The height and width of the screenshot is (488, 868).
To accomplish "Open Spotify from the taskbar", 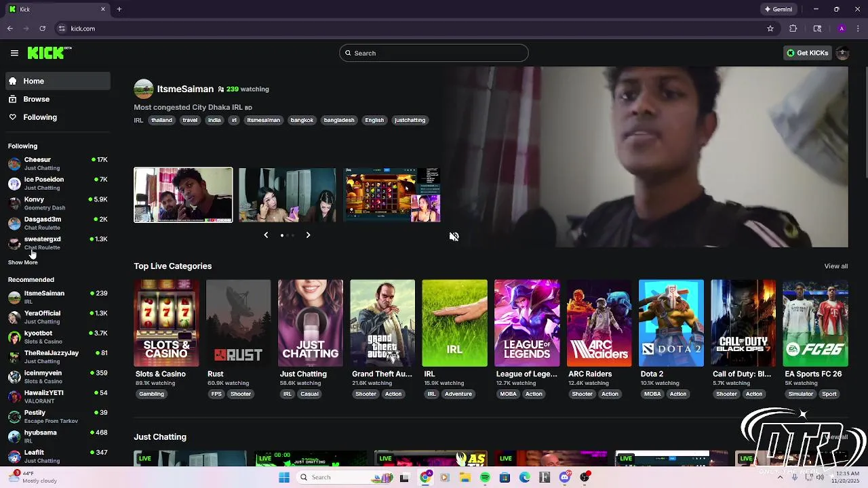I will tap(485, 477).
